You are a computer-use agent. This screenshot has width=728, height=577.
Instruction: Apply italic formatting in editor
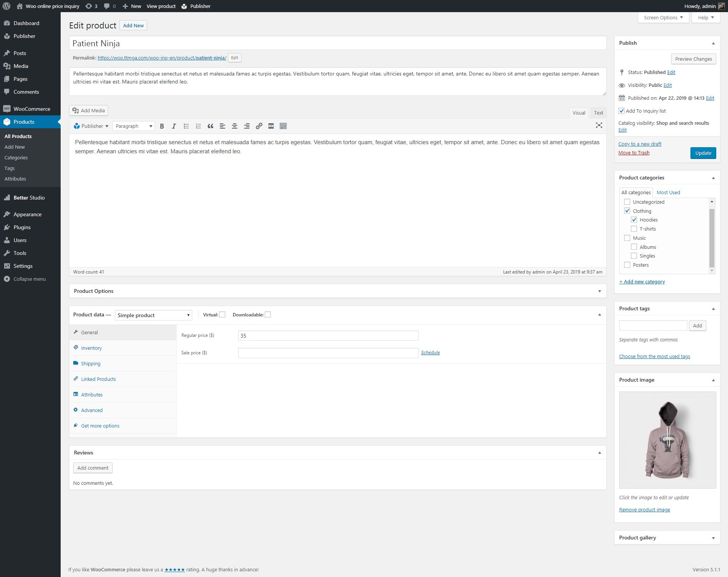coord(174,126)
